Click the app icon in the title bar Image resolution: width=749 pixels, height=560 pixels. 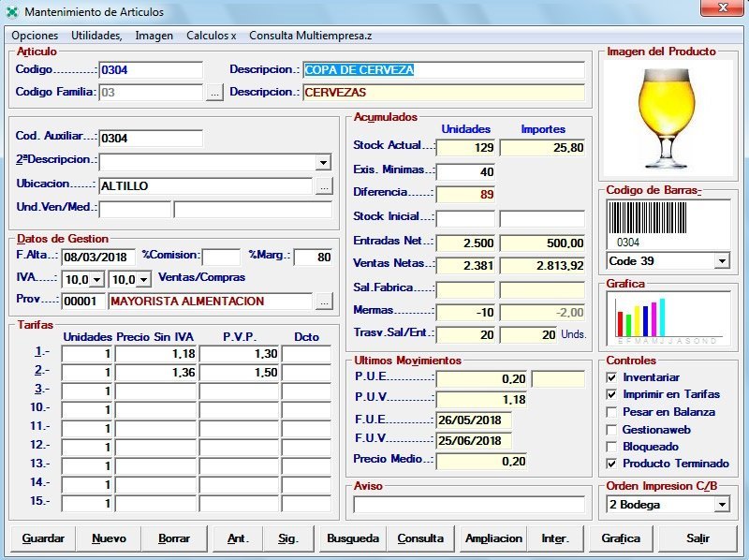[x=12, y=11]
